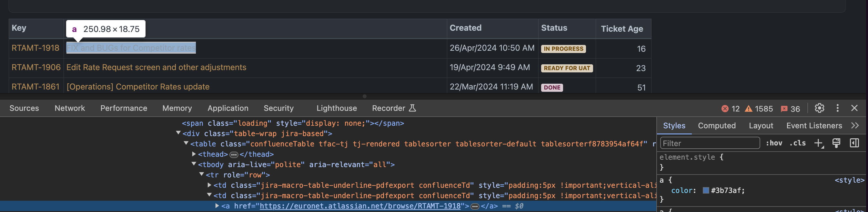The width and height of the screenshot is (868, 212).
Task: Click the DONE status badge
Action: pos(552,88)
